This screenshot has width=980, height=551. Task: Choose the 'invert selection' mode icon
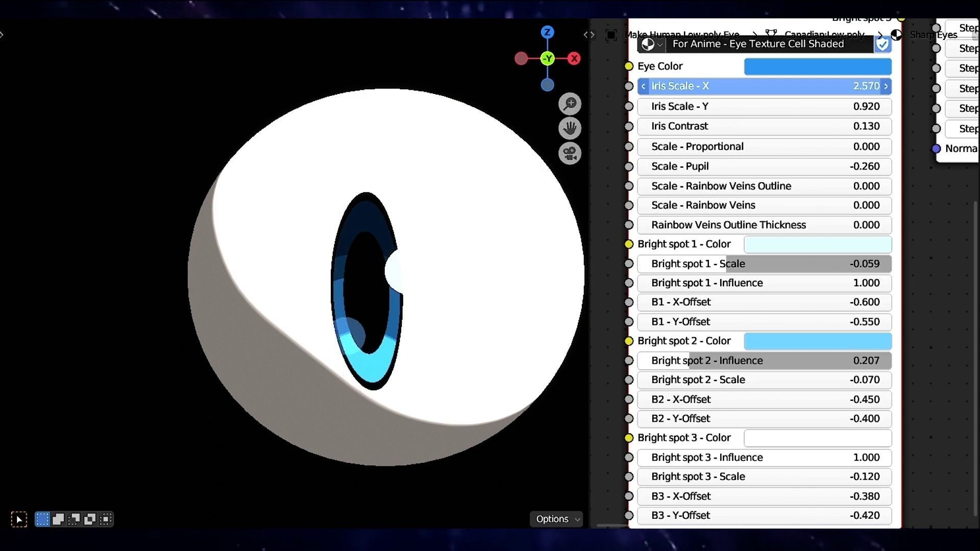click(x=90, y=519)
